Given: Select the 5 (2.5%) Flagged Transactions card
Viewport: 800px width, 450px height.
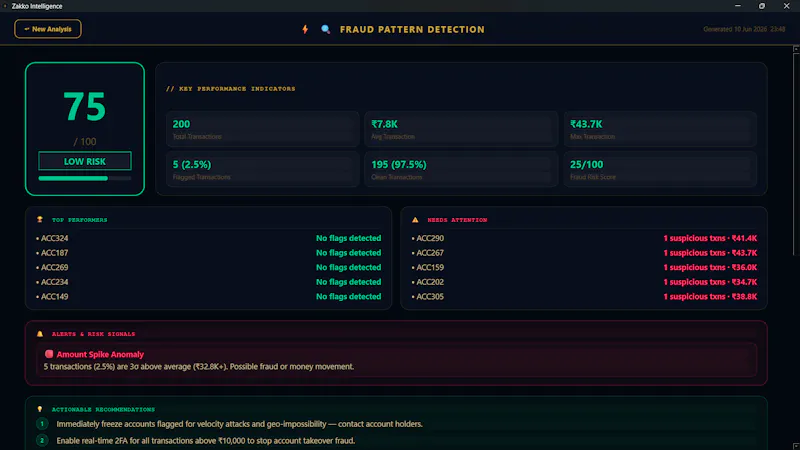Looking at the screenshot, I should (262, 169).
